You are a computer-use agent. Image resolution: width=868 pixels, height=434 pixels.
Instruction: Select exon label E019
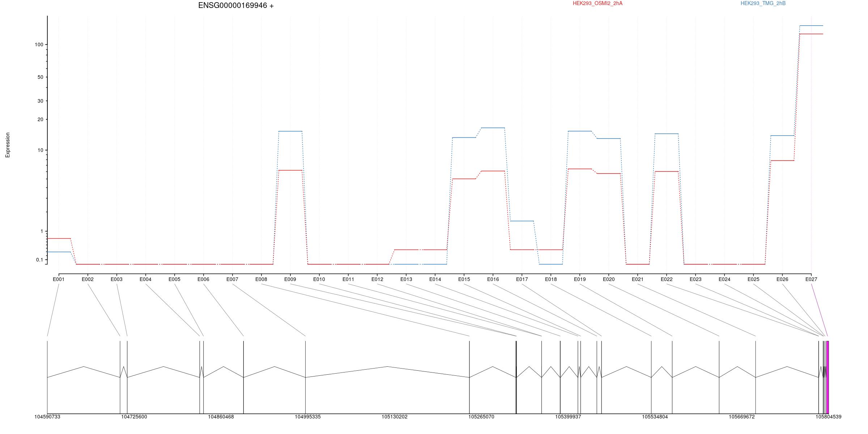coord(580,279)
